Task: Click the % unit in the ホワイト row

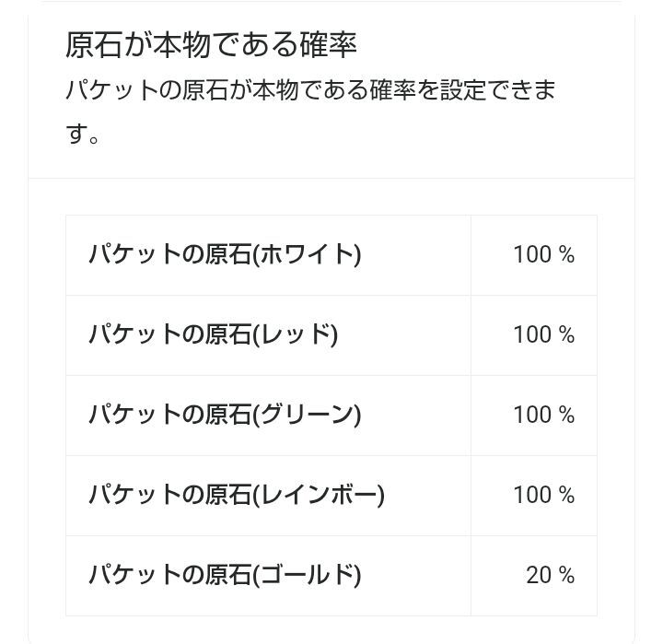Action: (566, 254)
